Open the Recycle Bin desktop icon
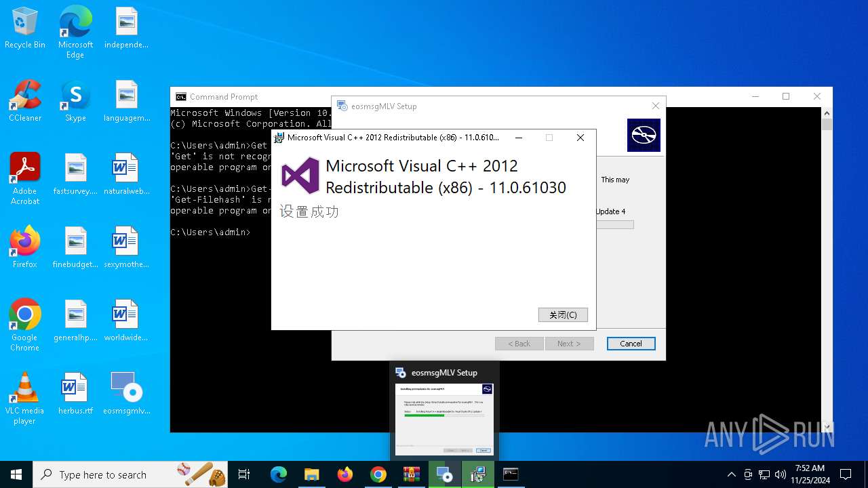 click(25, 28)
